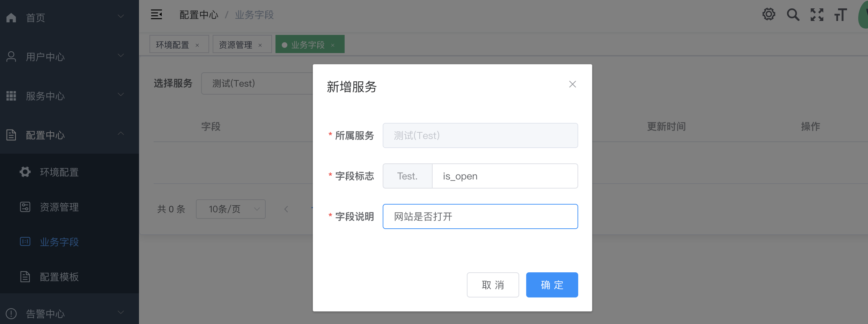868x324 pixels.
Task: Toggle fullscreen mode icon
Action: [x=817, y=15]
